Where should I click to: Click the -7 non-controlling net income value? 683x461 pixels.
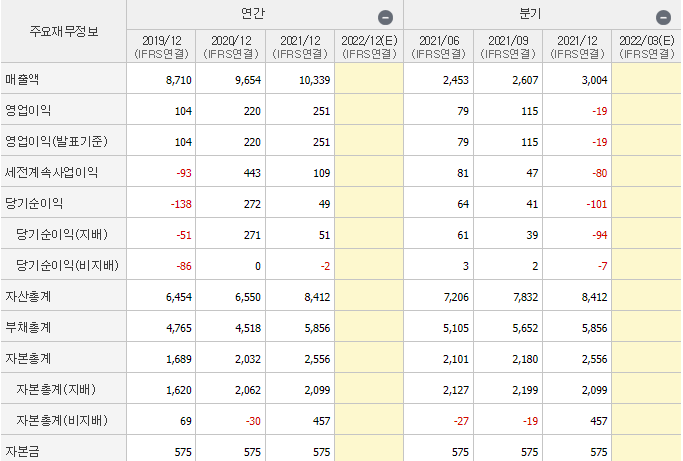coord(602,266)
